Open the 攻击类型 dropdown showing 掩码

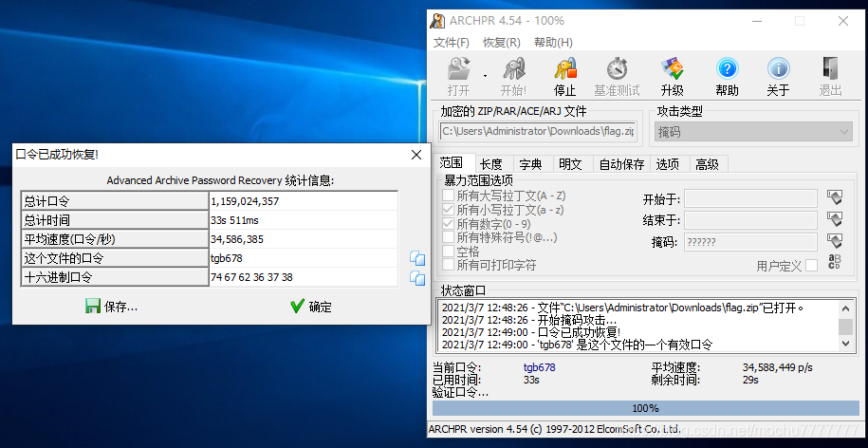pyautogui.click(x=753, y=132)
